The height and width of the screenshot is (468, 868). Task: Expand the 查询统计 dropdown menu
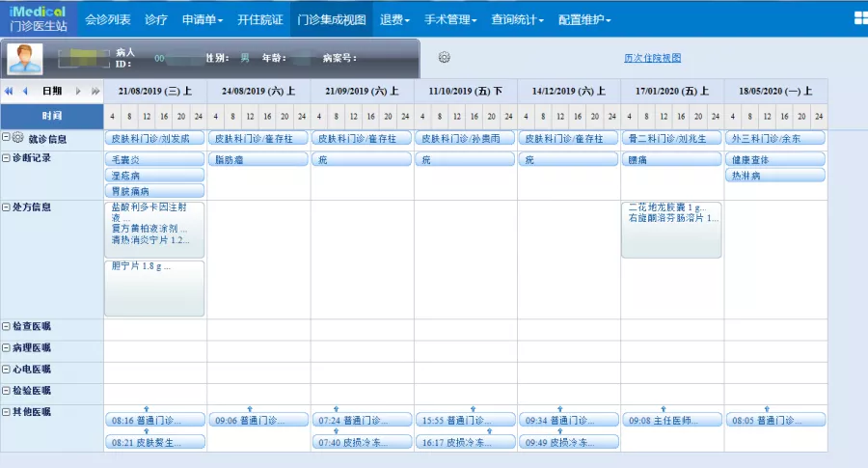point(517,19)
